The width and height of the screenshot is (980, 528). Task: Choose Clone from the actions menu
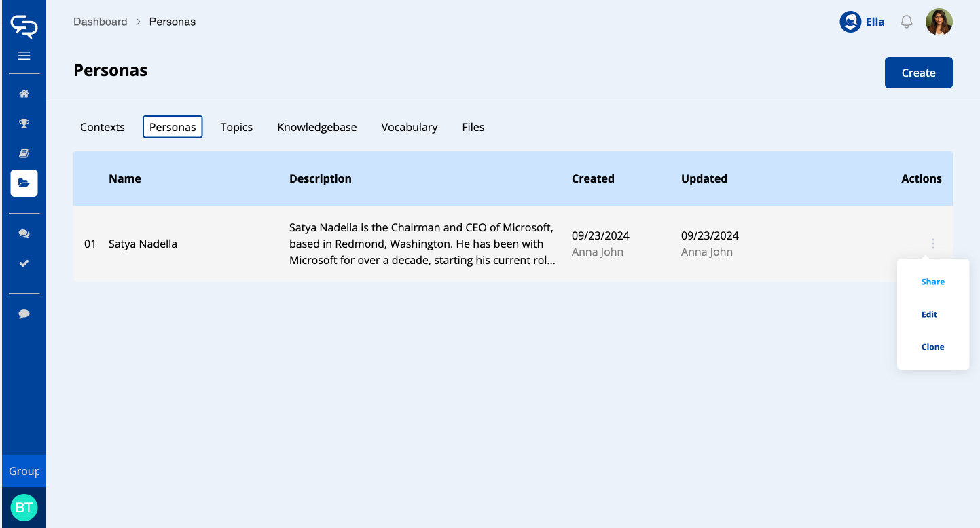point(932,347)
